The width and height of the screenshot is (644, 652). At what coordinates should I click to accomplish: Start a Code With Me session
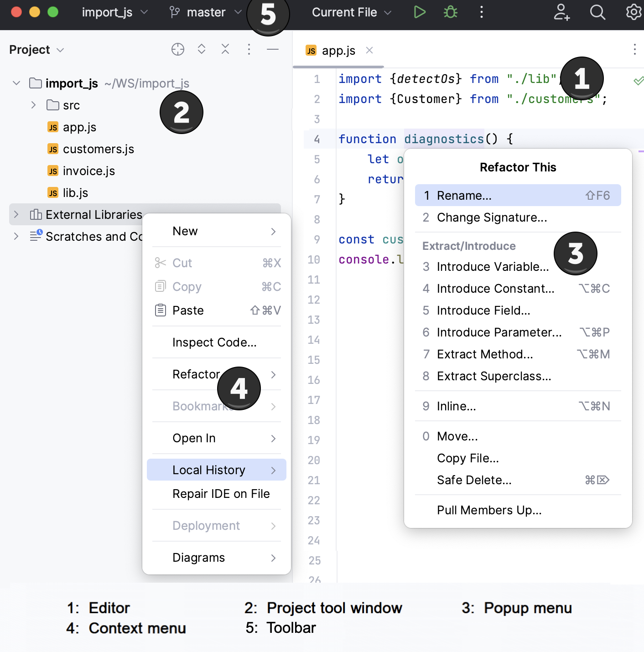[561, 12]
